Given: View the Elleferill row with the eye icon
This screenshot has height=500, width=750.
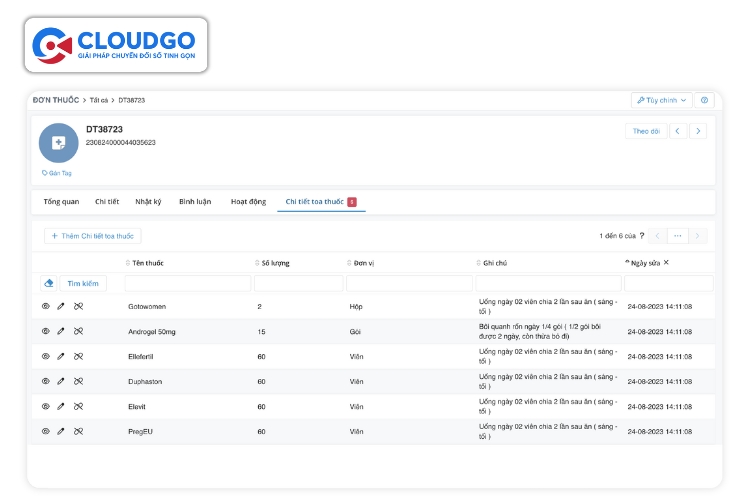Looking at the screenshot, I should click(x=45, y=356).
